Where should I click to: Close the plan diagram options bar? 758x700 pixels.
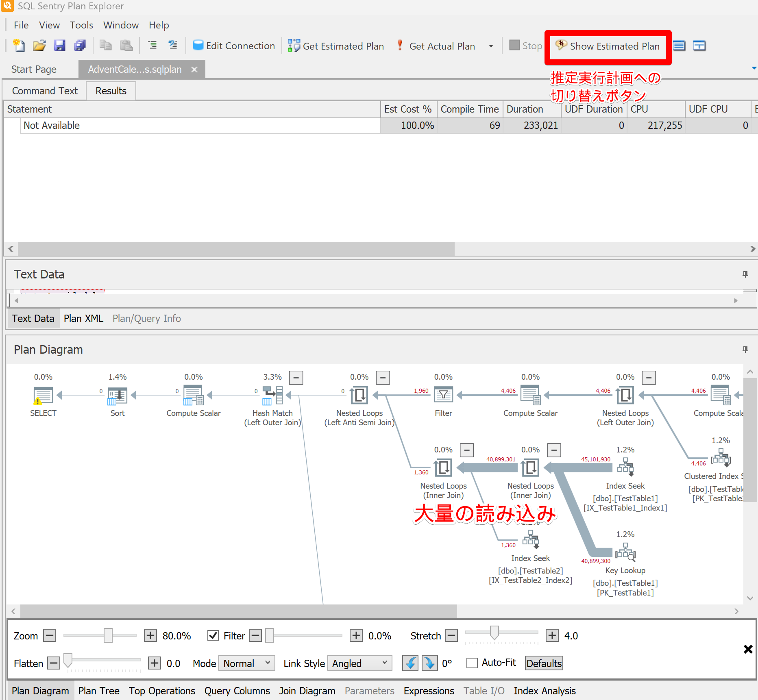748,649
